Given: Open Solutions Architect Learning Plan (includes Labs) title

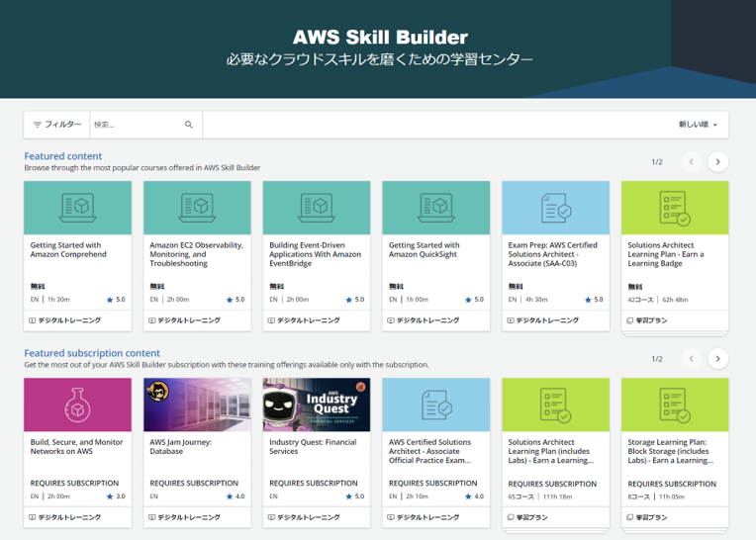Looking at the screenshot, I should click(x=550, y=451).
